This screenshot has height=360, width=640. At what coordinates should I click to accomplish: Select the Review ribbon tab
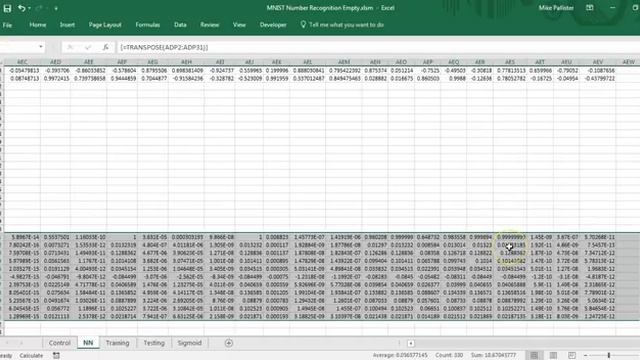coord(209,25)
